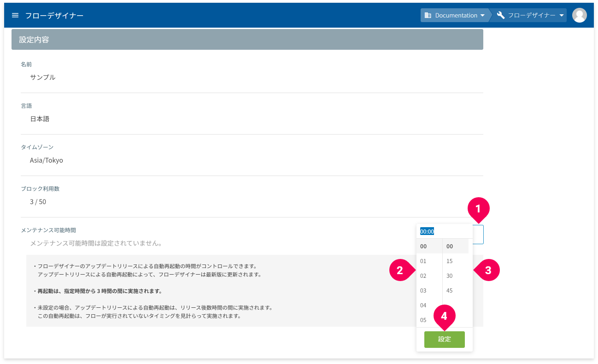Click the building icon beside Documentation
This screenshot has width=598, height=364.
tap(428, 15)
